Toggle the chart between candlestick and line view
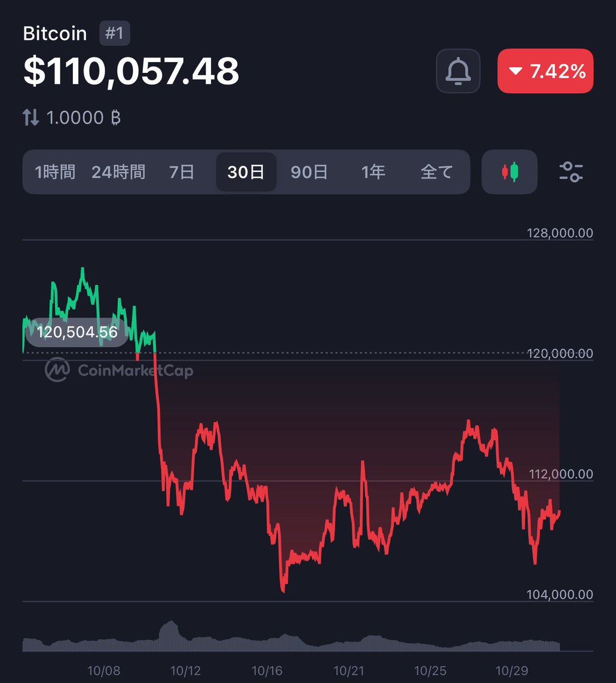This screenshot has width=616, height=683. (509, 172)
